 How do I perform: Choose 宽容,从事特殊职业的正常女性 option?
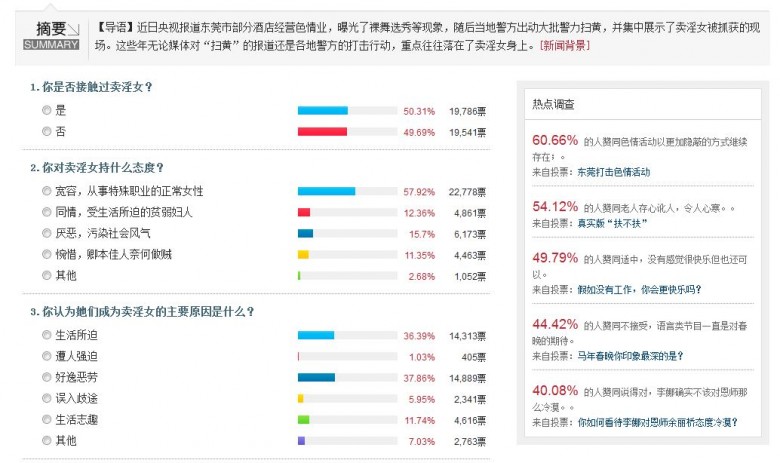(x=47, y=191)
